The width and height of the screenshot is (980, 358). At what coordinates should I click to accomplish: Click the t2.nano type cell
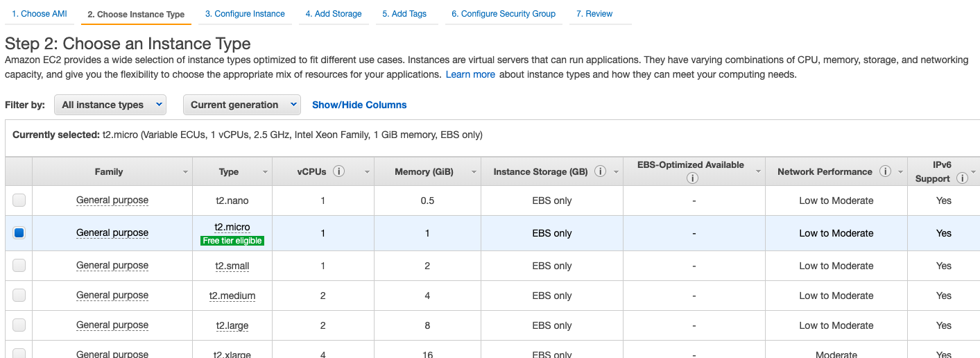click(x=232, y=201)
